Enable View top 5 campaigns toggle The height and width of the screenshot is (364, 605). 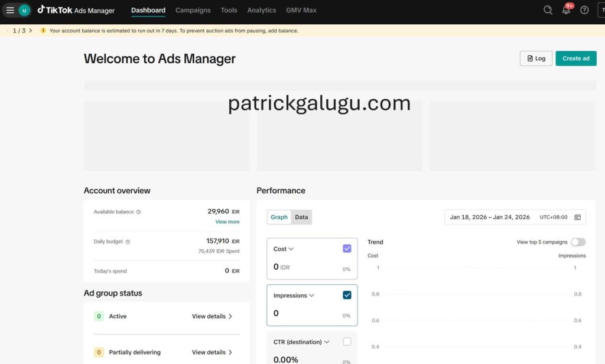578,242
